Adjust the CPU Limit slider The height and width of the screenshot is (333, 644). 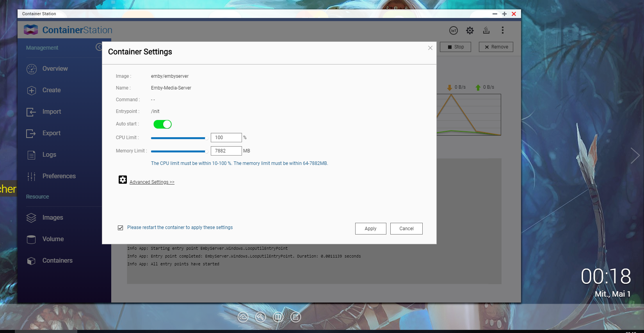(x=180, y=138)
